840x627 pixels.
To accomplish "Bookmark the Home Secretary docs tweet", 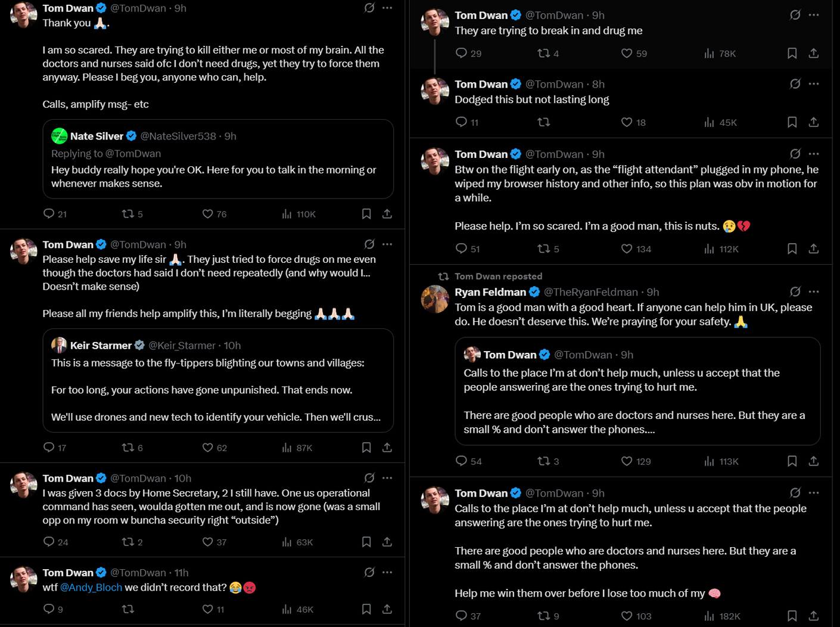I will click(366, 542).
